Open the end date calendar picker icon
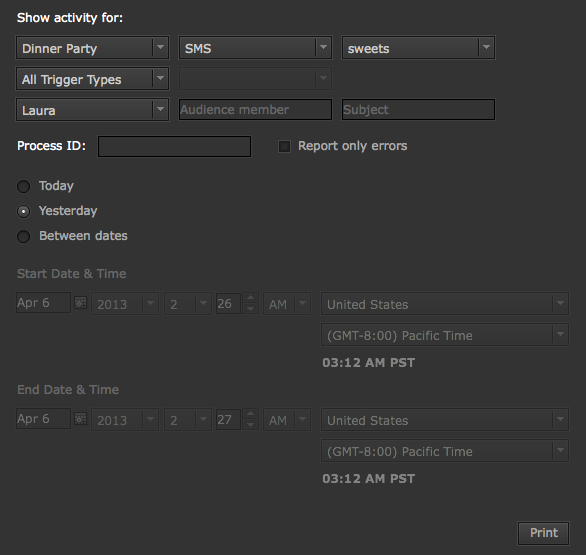 pyautogui.click(x=80, y=419)
